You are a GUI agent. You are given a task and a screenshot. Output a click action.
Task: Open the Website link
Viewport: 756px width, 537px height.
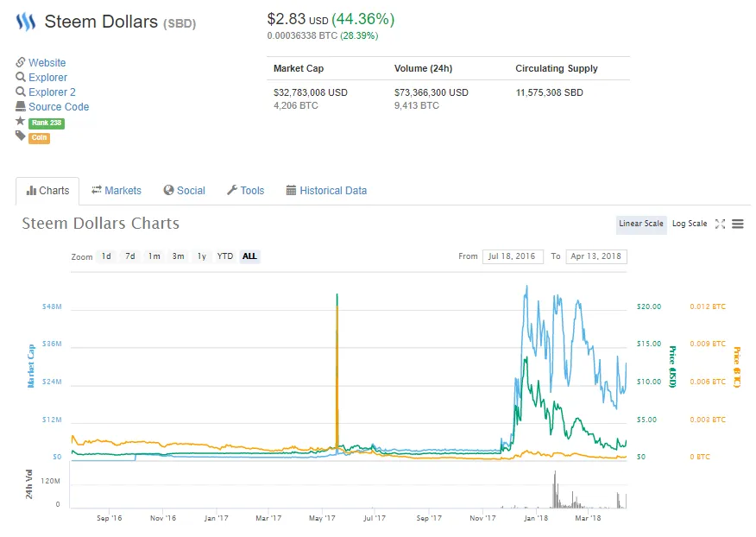pos(47,63)
